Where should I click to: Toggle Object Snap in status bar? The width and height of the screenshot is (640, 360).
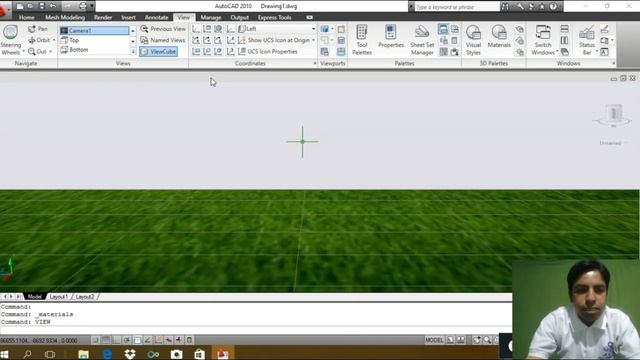(138, 340)
